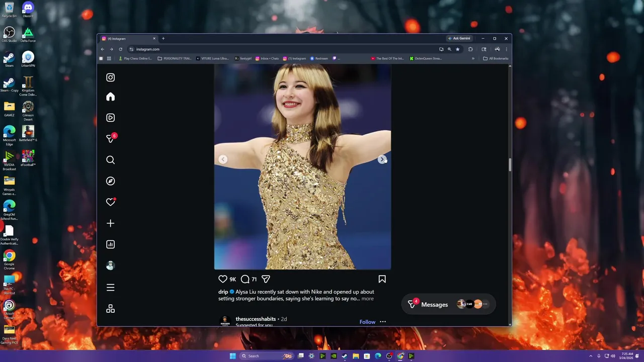Open the Restream bookmark
The image size is (644, 362).
click(x=319, y=58)
